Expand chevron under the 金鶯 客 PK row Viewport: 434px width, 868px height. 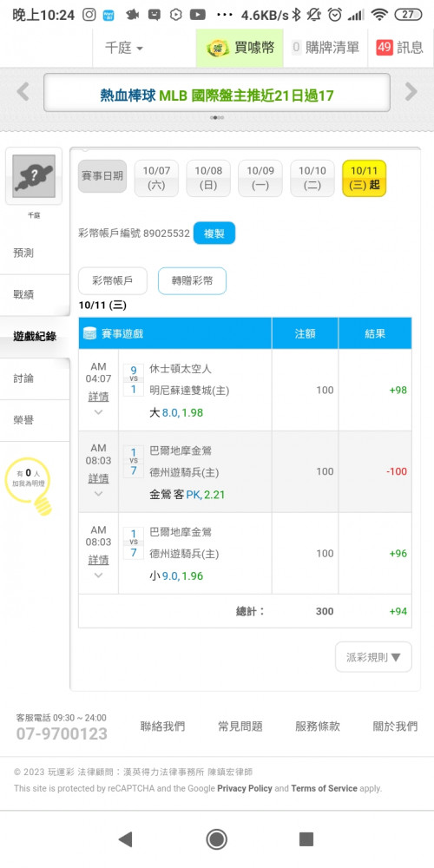(x=99, y=494)
